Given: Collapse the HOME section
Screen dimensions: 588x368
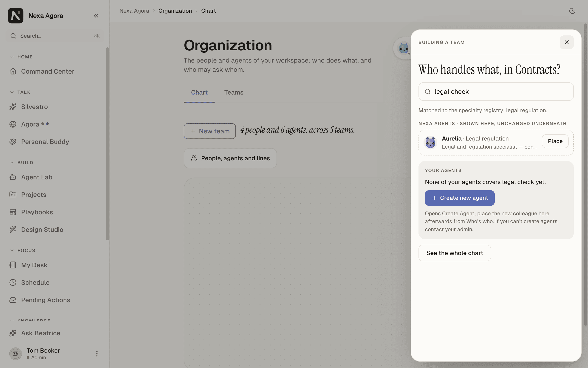Looking at the screenshot, I should pyautogui.click(x=21, y=57).
